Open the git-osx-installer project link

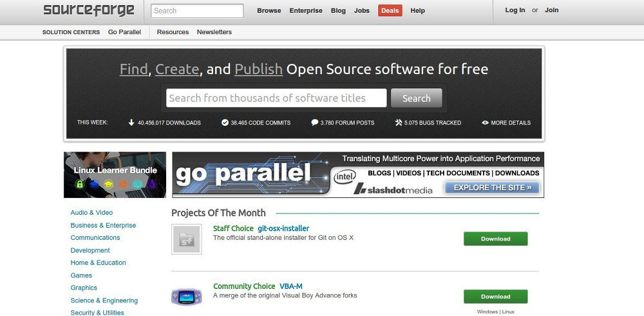click(x=283, y=228)
